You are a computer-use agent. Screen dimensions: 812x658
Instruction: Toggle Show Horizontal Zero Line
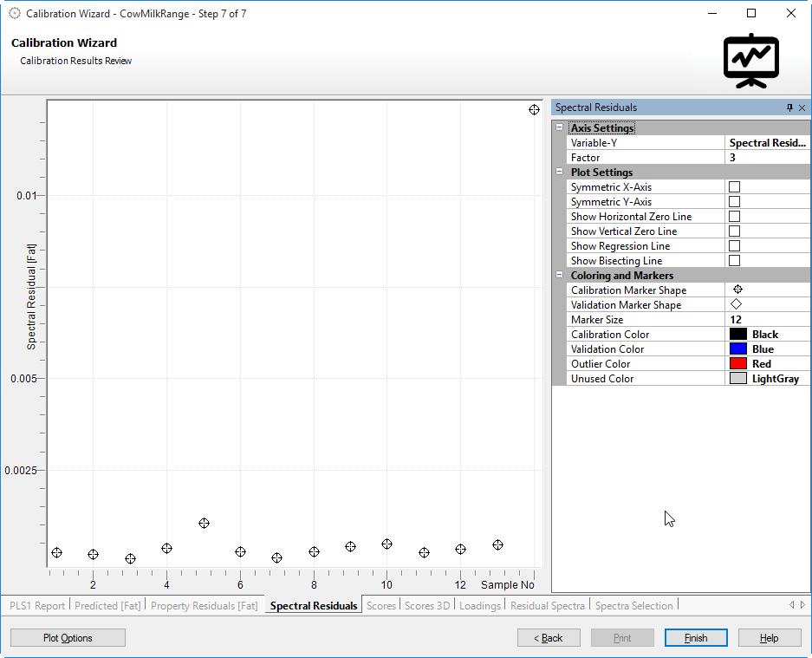734,217
